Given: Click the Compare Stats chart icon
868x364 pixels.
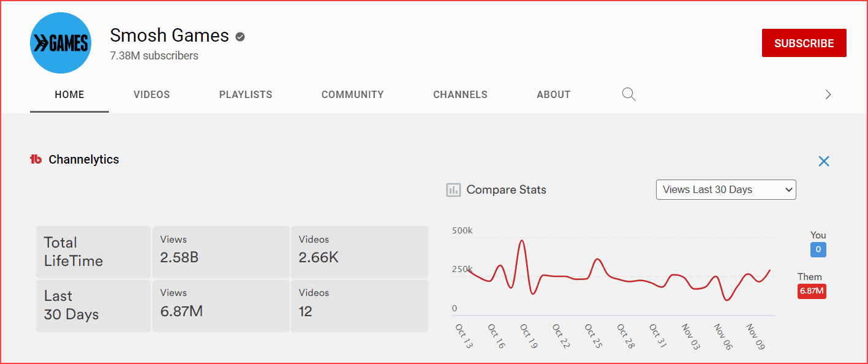Looking at the screenshot, I should coord(453,190).
